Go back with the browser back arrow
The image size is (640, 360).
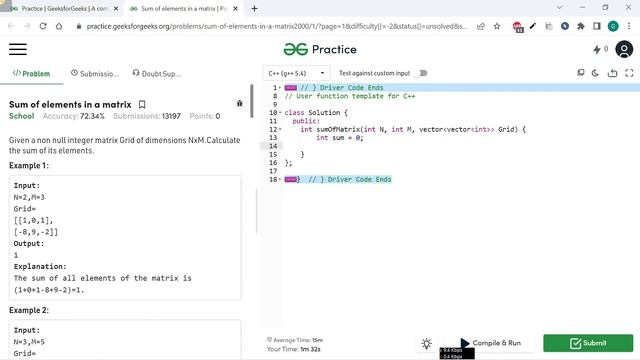pyautogui.click(x=11, y=26)
